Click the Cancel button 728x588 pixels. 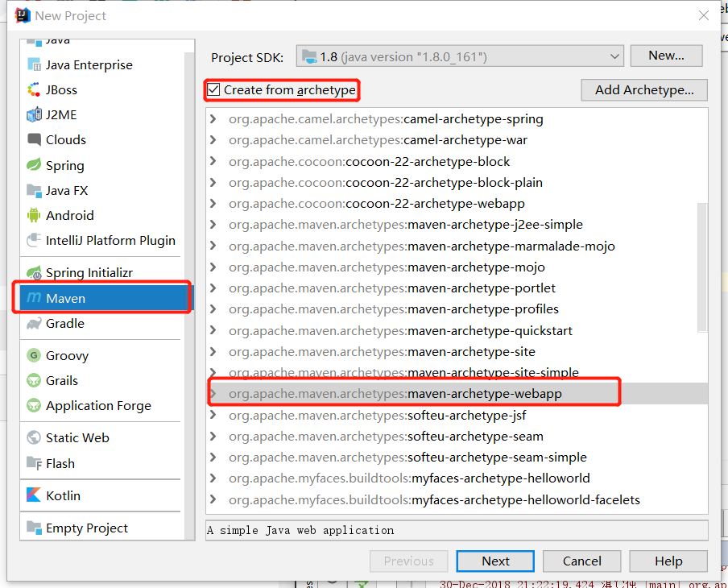[x=581, y=561]
